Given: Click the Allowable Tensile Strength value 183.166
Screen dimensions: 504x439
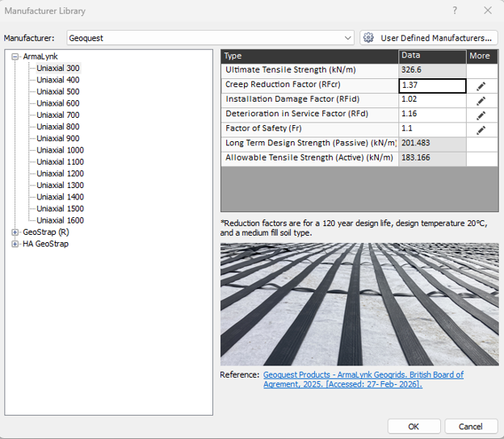Looking at the screenshot, I should point(432,159).
